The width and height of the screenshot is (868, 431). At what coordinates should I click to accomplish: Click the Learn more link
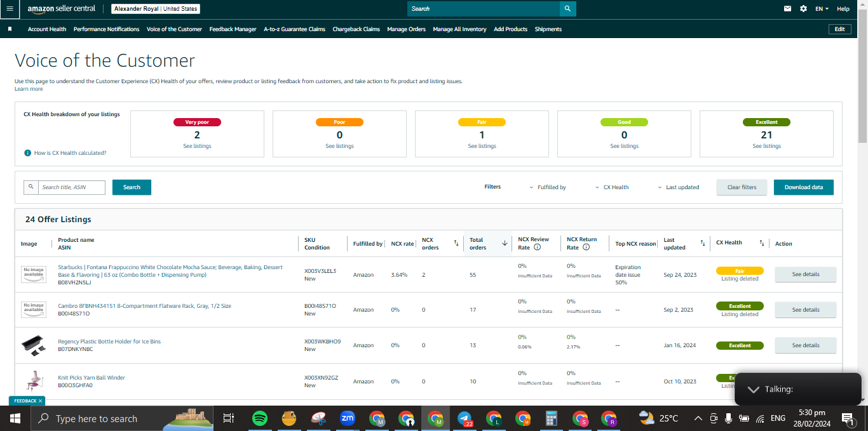pos(29,89)
